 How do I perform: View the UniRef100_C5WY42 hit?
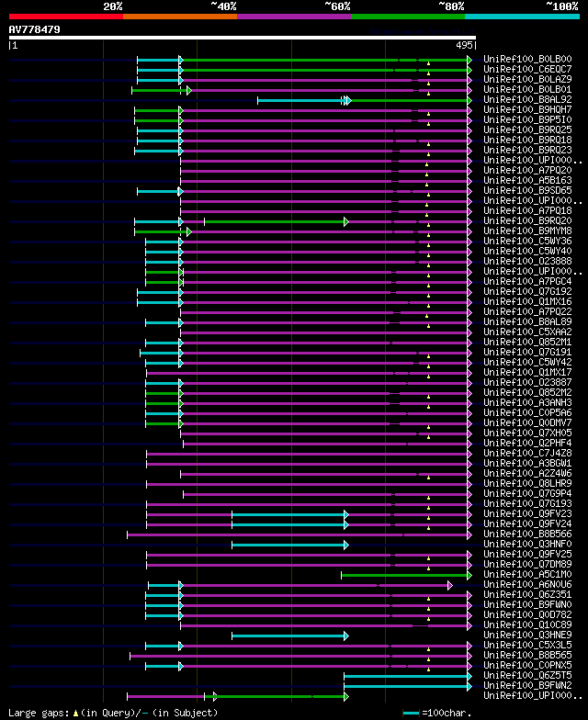[527, 362]
